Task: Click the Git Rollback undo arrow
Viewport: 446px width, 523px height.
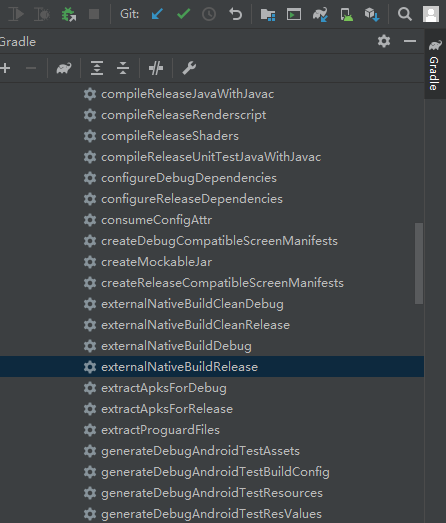Action: [236, 14]
